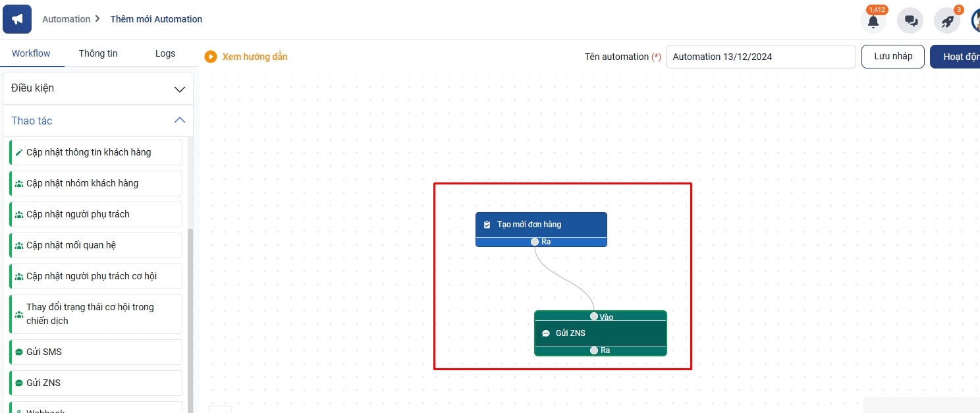Expand the Điều kiện section
The image size is (980, 413).
pos(98,88)
